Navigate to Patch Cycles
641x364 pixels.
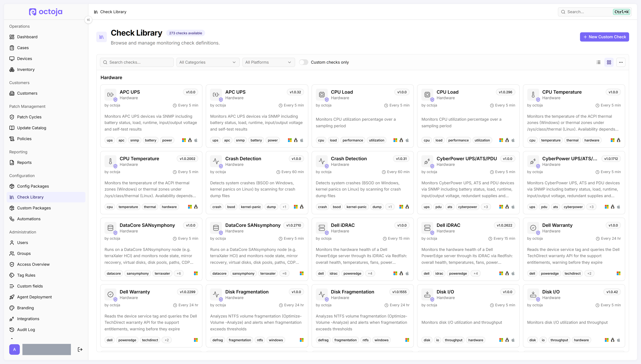[x=46, y=117]
